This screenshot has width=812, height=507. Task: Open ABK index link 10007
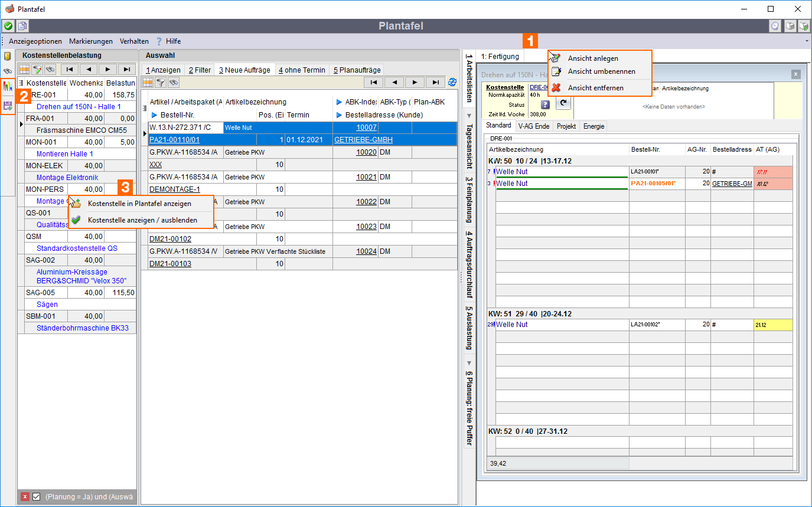[366, 127]
